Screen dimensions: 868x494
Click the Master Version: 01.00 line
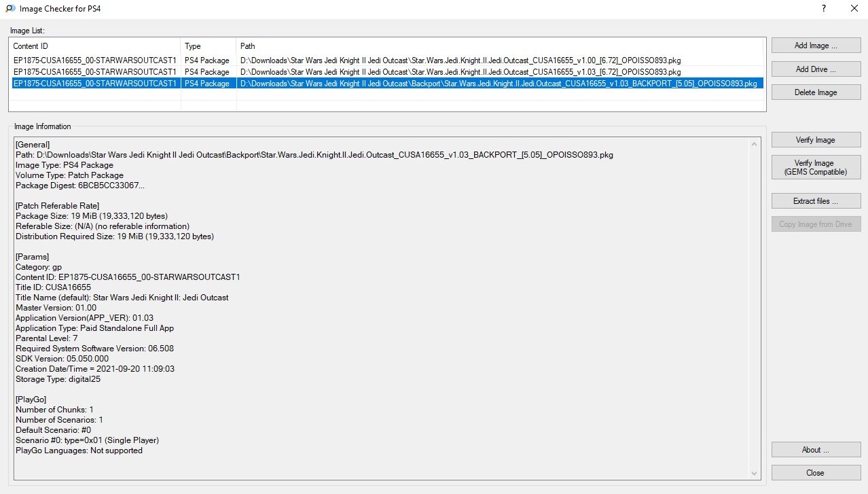click(x=56, y=308)
